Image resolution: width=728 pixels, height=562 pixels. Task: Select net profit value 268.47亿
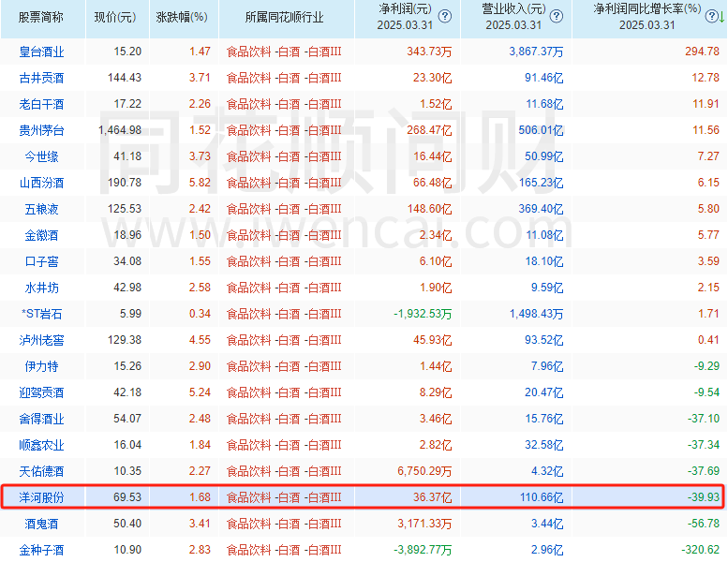[x=429, y=130]
